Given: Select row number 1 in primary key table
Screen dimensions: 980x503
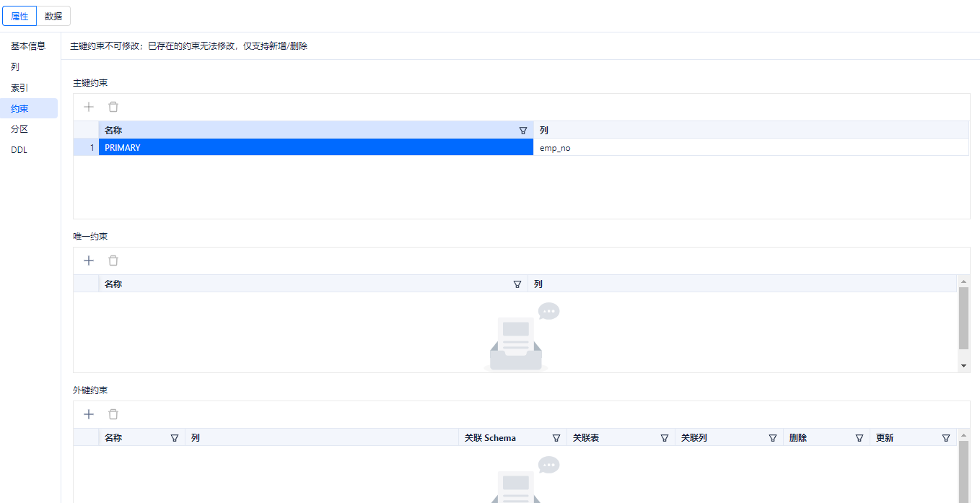Looking at the screenshot, I should coord(86,147).
